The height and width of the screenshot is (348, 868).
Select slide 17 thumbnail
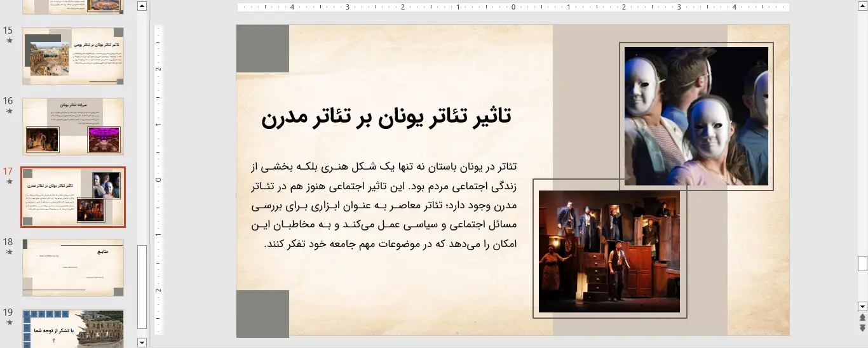point(73,197)
